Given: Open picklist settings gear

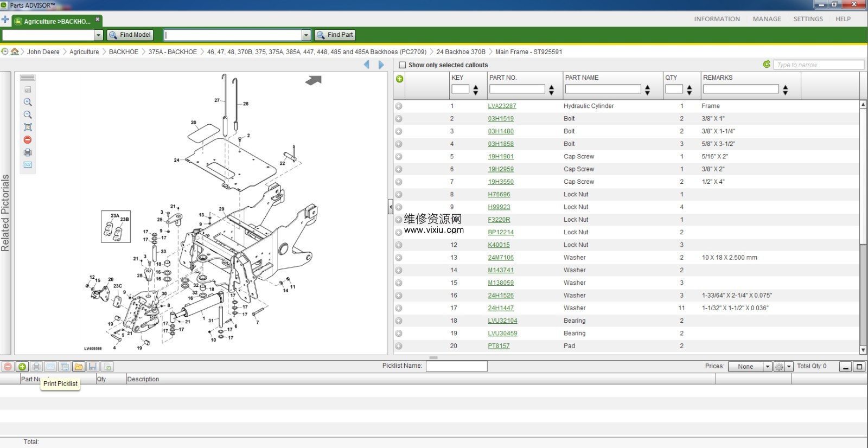Looking at the screenshot, I should click(779, 367).
